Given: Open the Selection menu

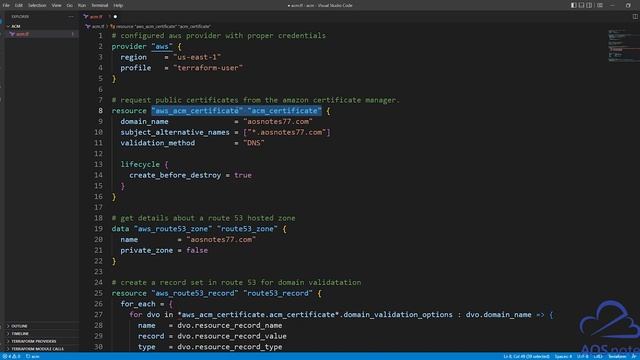Looking at the screenshot, I should coord(37,5).
